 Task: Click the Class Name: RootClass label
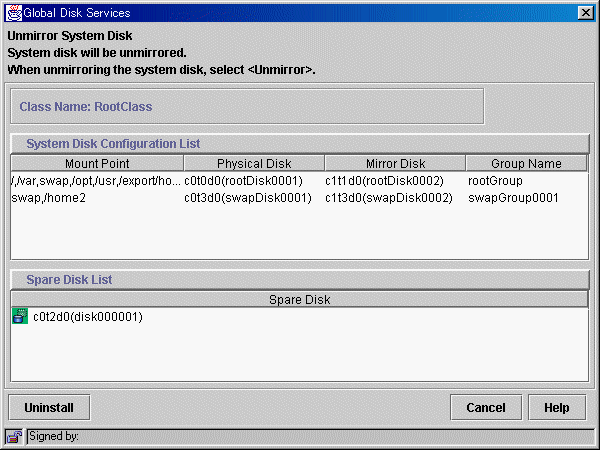[x=86, y=106]
